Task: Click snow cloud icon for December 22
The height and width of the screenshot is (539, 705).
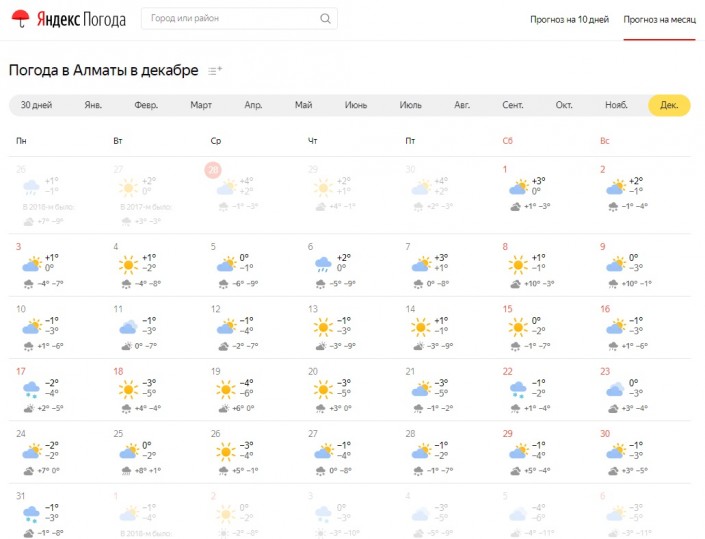Action: (x=518, y=389)
